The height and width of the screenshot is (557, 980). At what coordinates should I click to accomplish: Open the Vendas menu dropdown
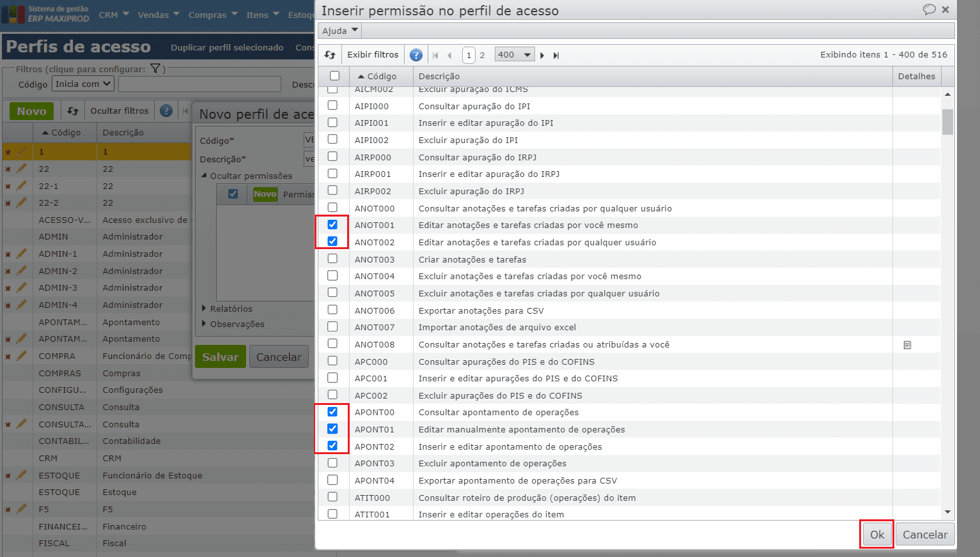(x=159, y=15)
